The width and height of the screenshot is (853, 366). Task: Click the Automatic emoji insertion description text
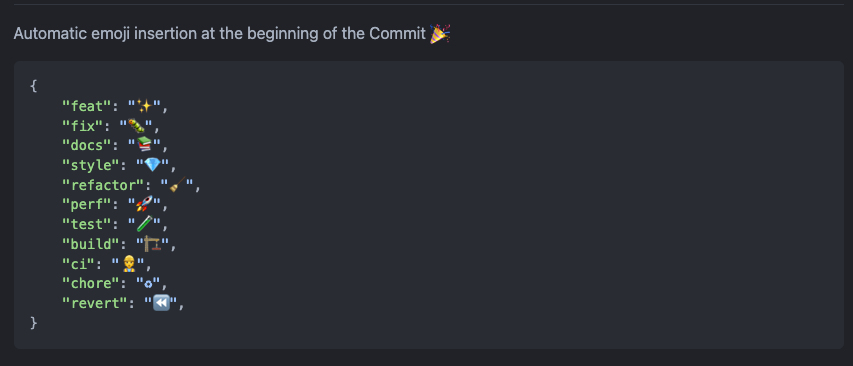pyautogui.click(x=219, y=34)
